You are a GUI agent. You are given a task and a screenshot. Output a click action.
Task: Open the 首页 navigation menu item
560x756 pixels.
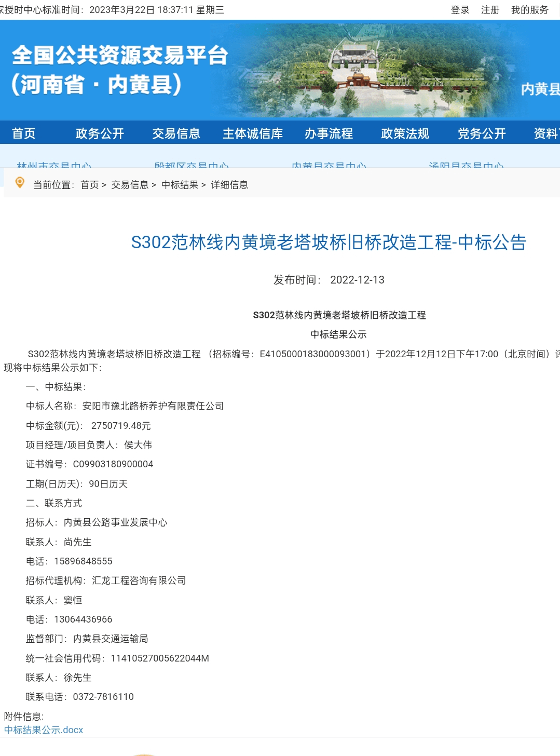click(x=24, y=133)
